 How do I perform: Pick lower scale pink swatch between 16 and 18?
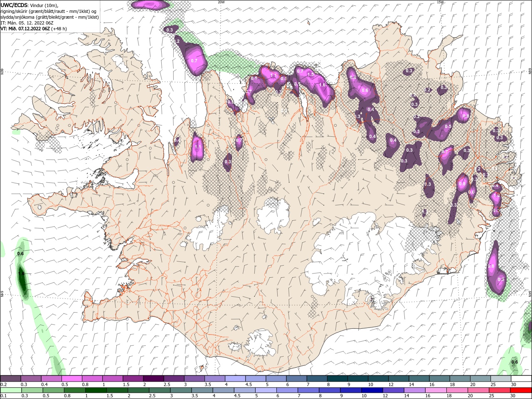click(x=436, y=390)
